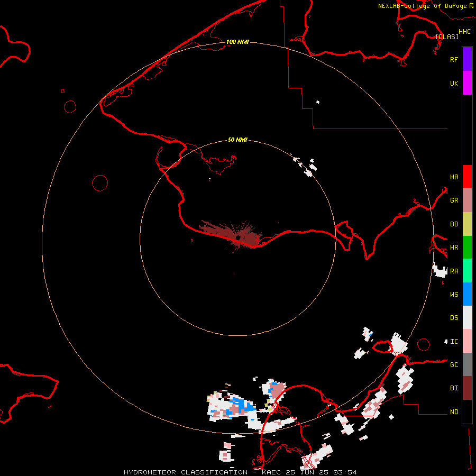Click the HA legend label
476x476 pixels.
coord(454,177)
